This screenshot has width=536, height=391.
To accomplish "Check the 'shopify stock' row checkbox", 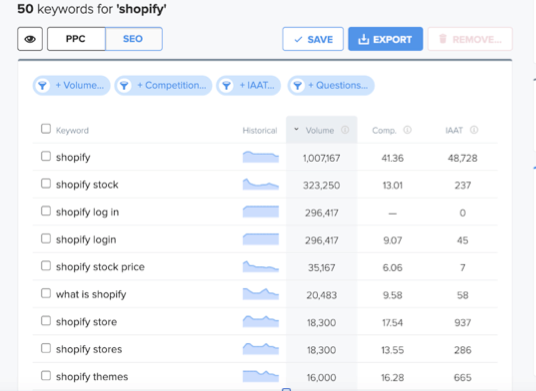I will [x=46, y=184].
